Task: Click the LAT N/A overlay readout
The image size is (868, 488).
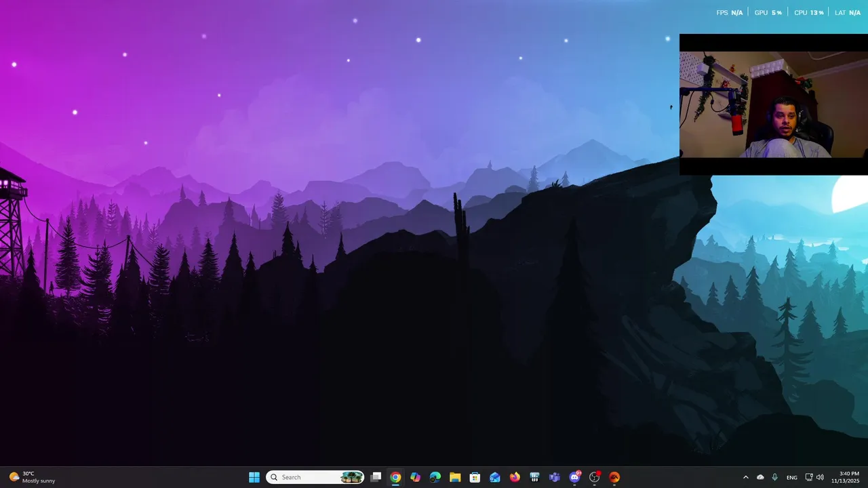Action: tap(848, 13)
